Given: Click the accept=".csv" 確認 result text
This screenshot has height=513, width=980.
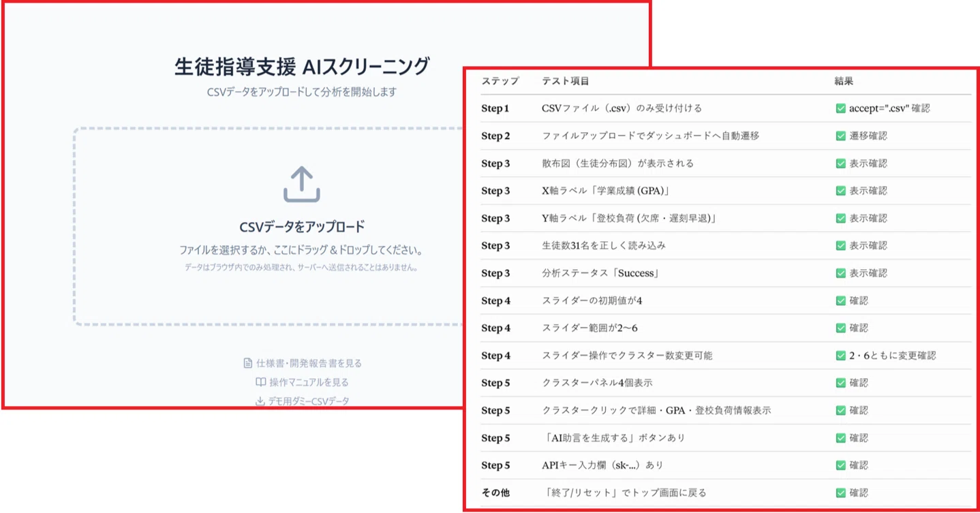Looking at the screenshot, I should click(889, 108).
